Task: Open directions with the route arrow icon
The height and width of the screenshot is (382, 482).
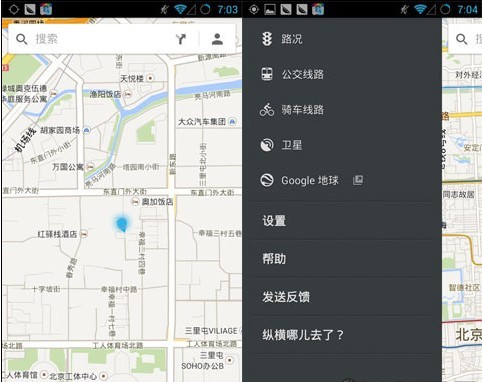Action: (181, 39)
